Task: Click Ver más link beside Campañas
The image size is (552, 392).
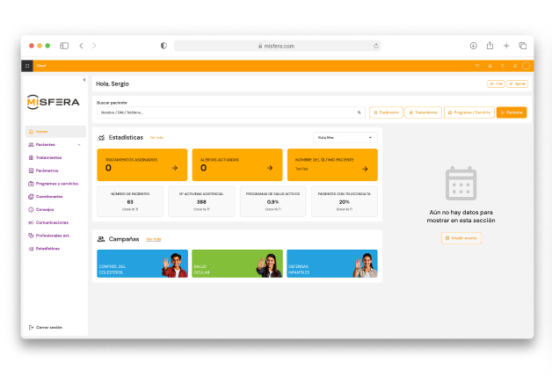Action: (x=154, y=239)
